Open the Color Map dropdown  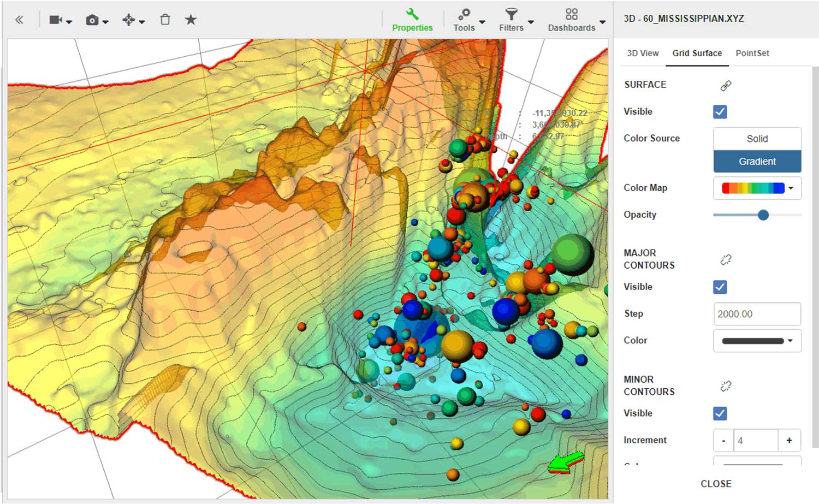click(x=757, y=188)
